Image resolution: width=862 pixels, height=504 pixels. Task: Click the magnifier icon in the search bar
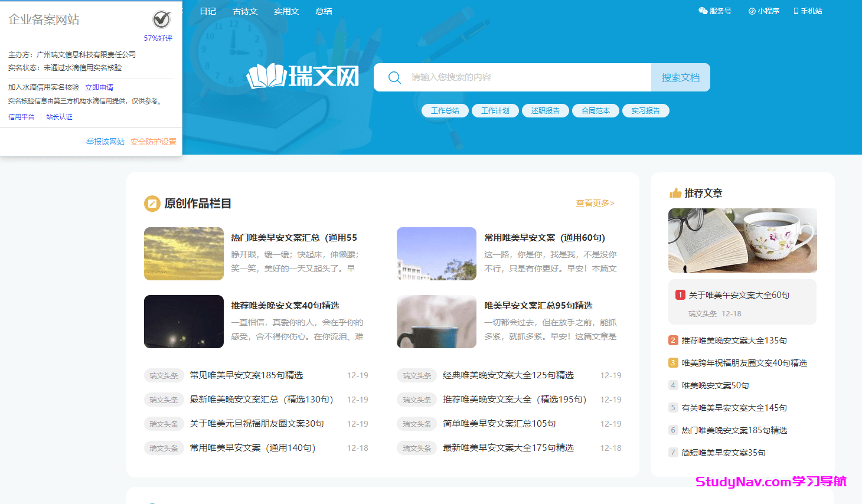click(x=394, y=77)
